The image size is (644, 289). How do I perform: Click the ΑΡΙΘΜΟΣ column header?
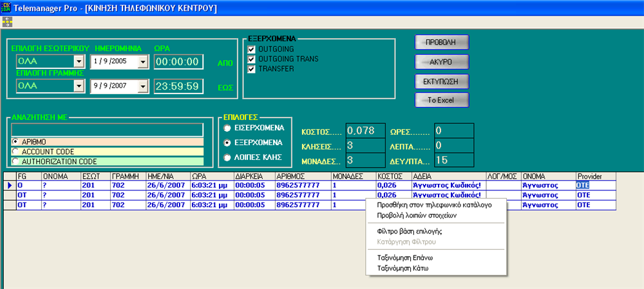303,176
